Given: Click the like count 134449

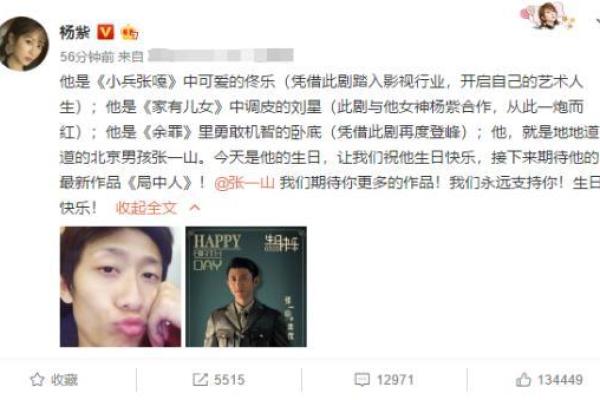Looking at the screenshot, I should pyautogui.click(x=560, y=380).
